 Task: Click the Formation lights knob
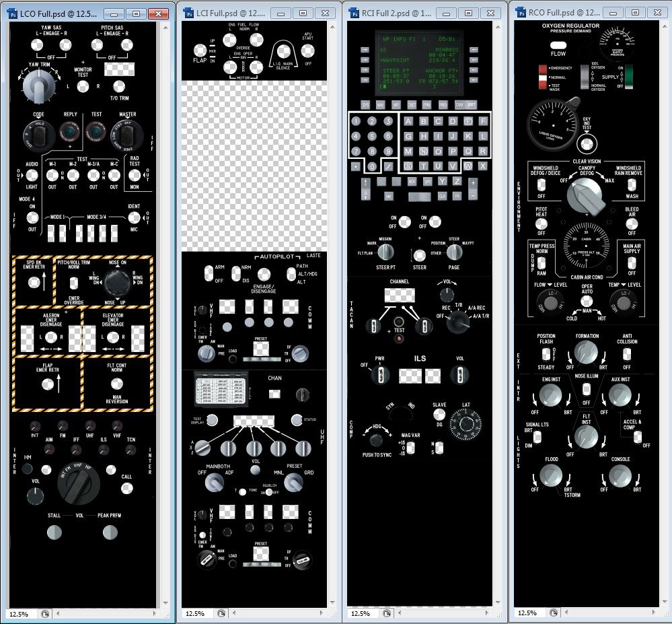[x=585, y=351]
